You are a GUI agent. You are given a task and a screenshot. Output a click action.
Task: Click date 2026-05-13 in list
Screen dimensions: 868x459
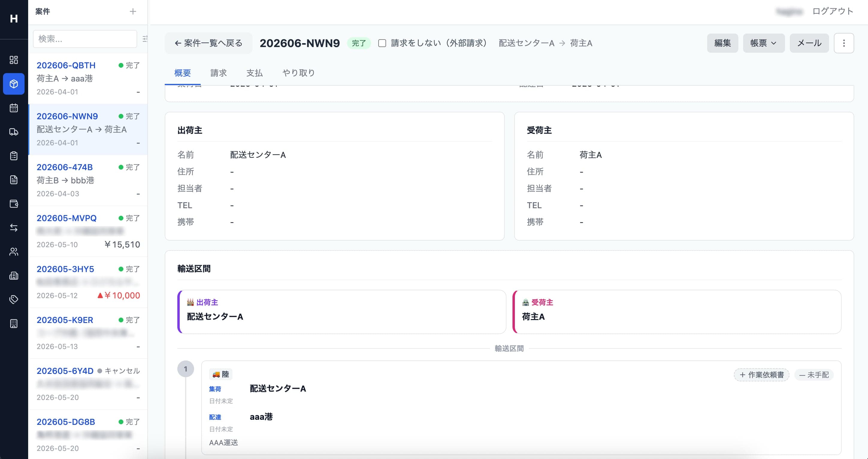pyautogui.click(x=57, y=346)
